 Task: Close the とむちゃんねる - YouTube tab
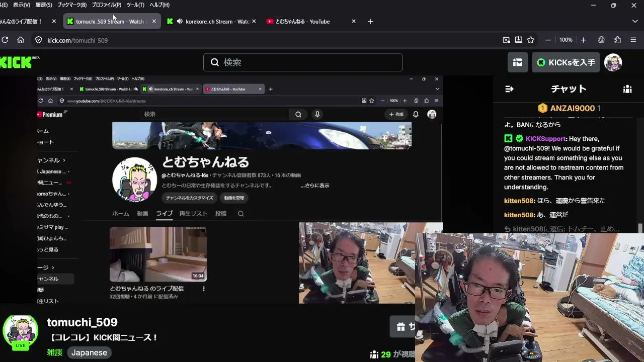click(354, 21)
